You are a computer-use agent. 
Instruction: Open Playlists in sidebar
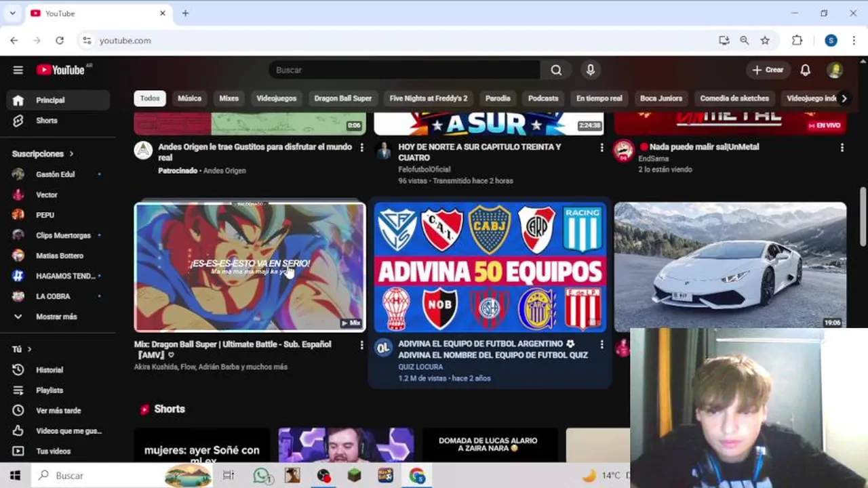tap(58, 390)
